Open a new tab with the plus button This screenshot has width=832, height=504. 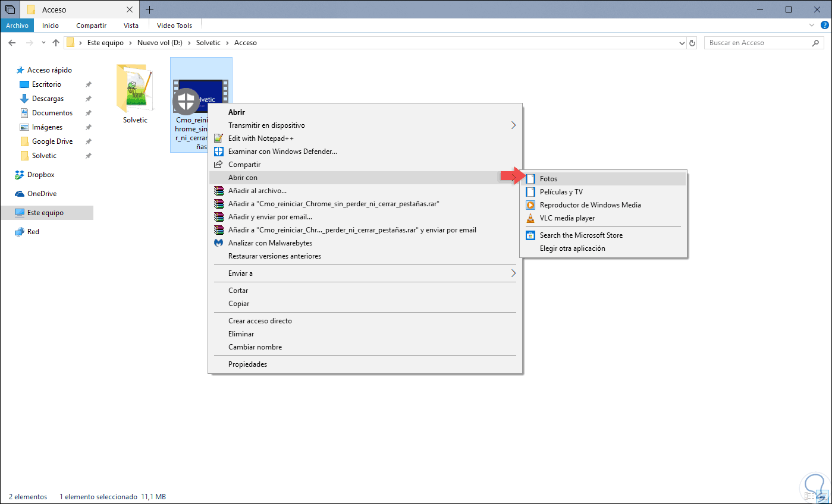click(149, 10)
